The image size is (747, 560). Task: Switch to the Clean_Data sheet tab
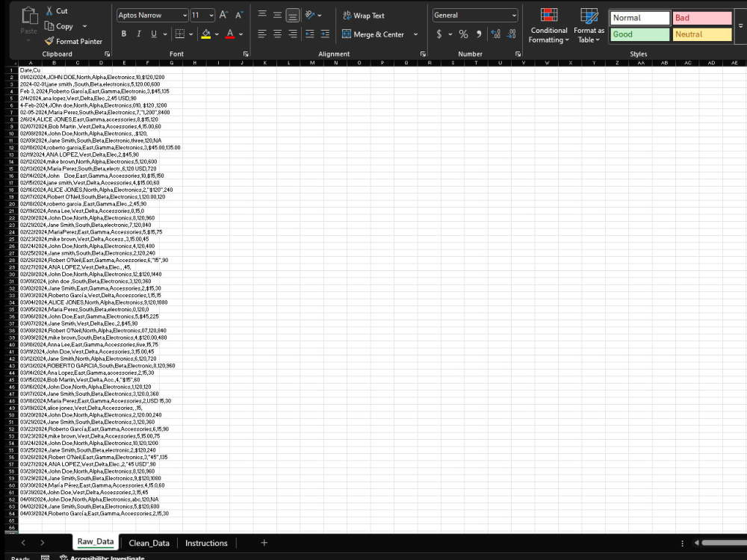149,543
